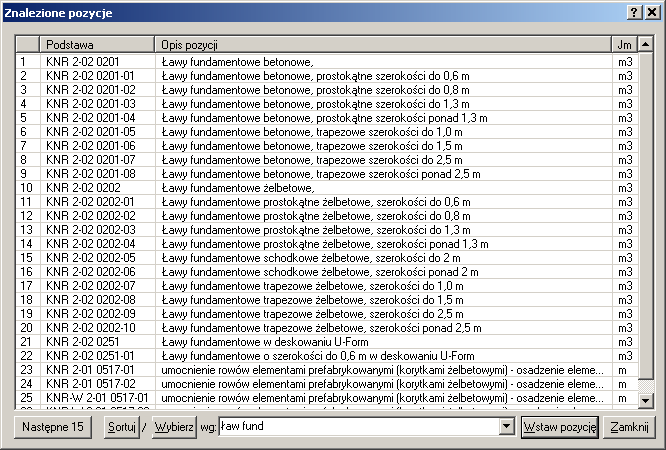Screen dimensions: 666x450
Task: Click the Zamknij button
Action: point(630,427)
